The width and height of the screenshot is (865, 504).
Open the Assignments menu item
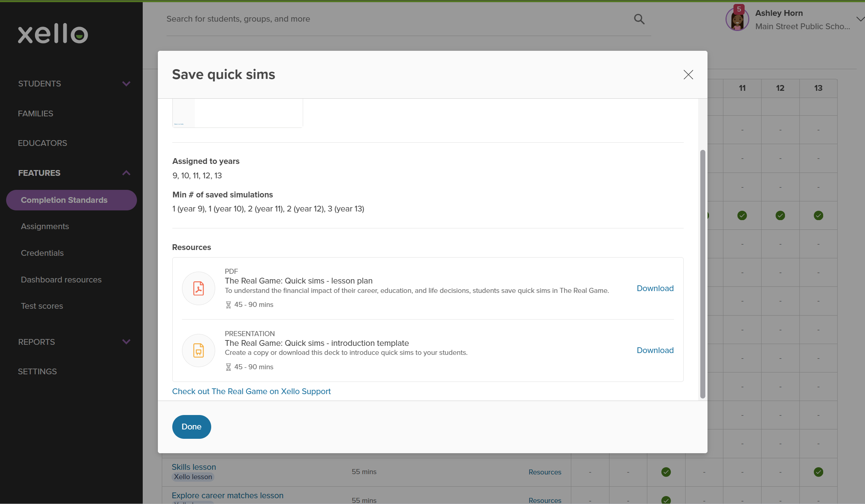[45, 226]
